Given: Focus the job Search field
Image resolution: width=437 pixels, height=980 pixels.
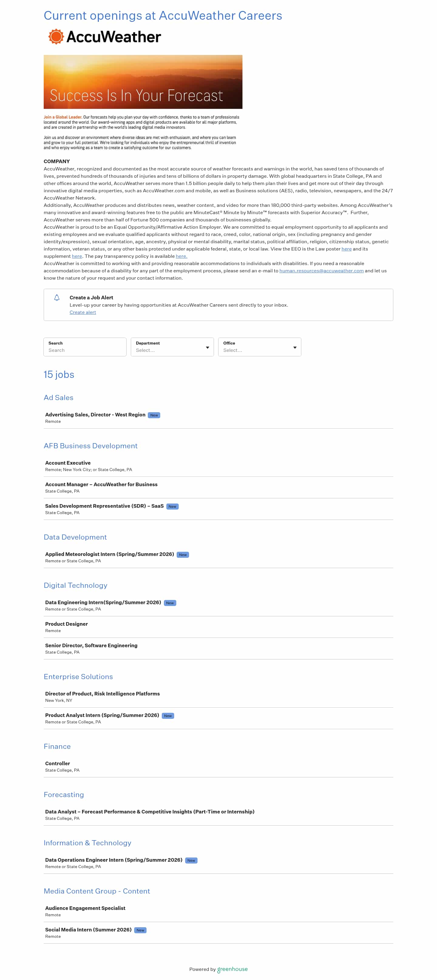Looking at the screenshot, I should (x=85, y=350).
